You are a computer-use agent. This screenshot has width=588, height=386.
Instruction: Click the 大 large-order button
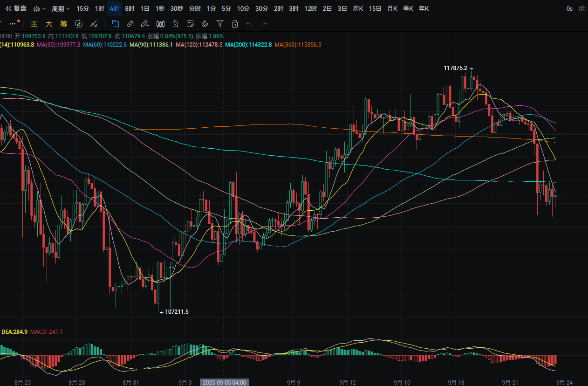click(49, 24)
